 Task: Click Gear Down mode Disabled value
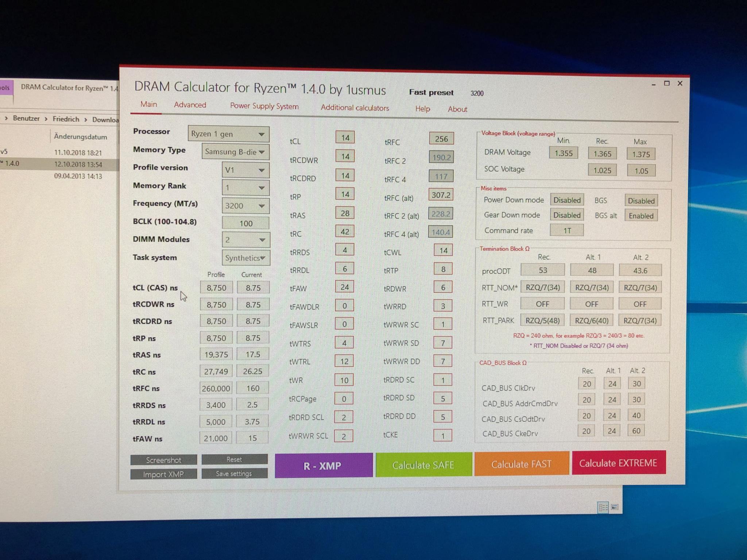point(567,215)
